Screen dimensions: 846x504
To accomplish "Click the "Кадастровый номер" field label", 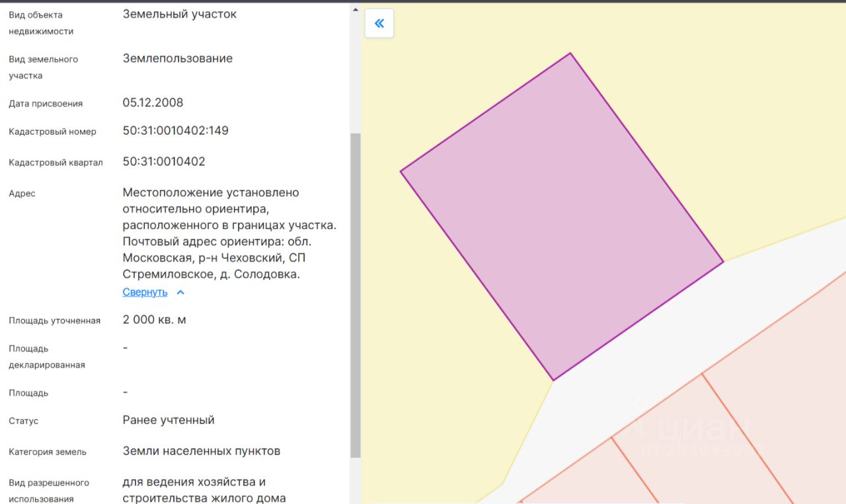I will (x=52, y=131).
